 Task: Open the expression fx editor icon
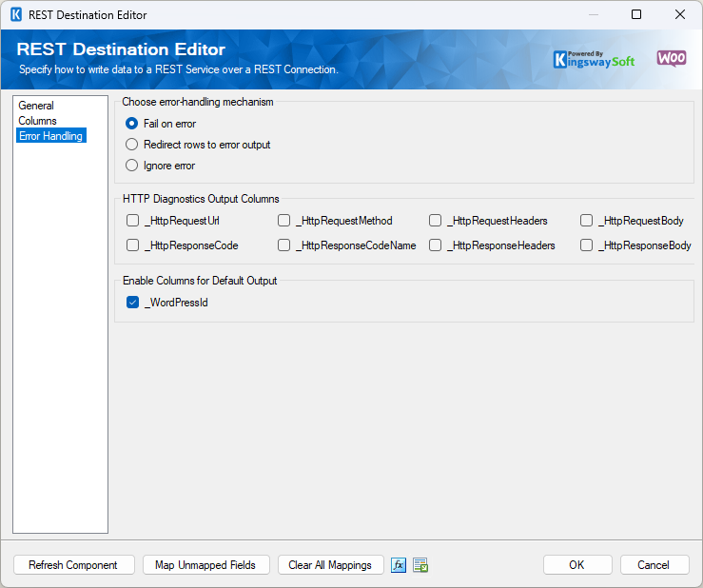click(399, 564)
